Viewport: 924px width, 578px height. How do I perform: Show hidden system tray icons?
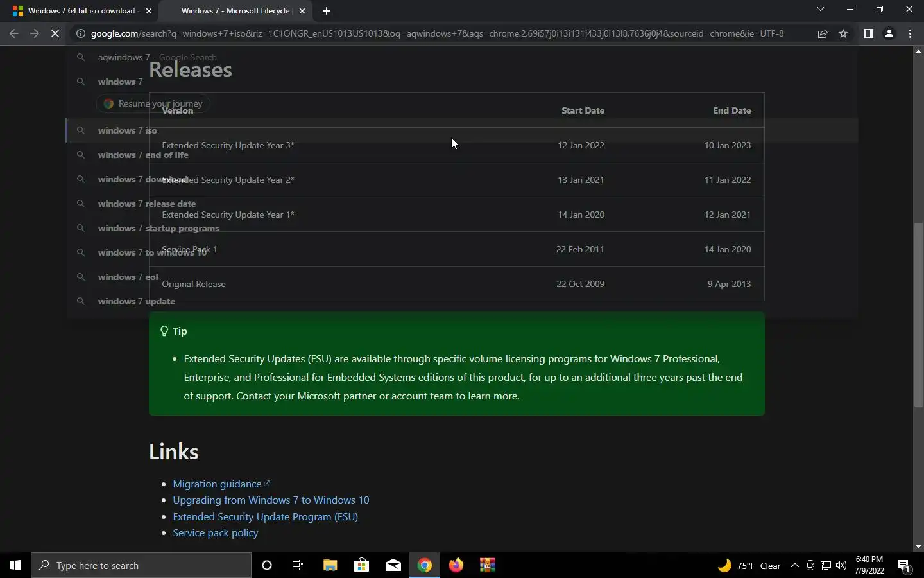coord(794,565)
